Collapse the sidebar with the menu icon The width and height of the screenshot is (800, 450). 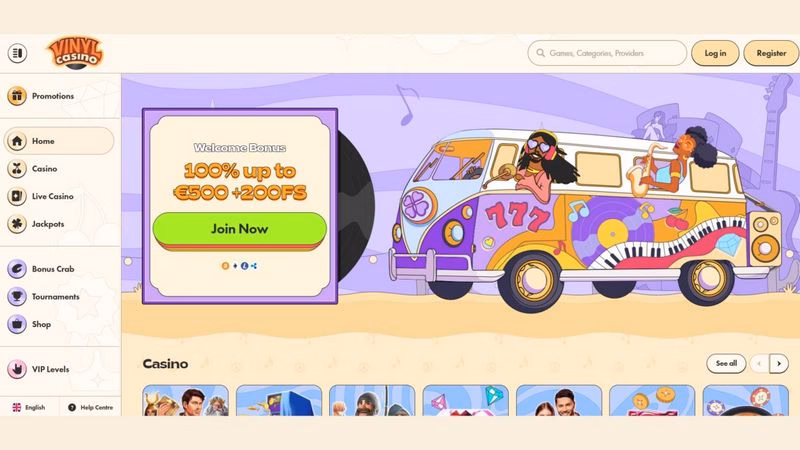click(17, 53)
